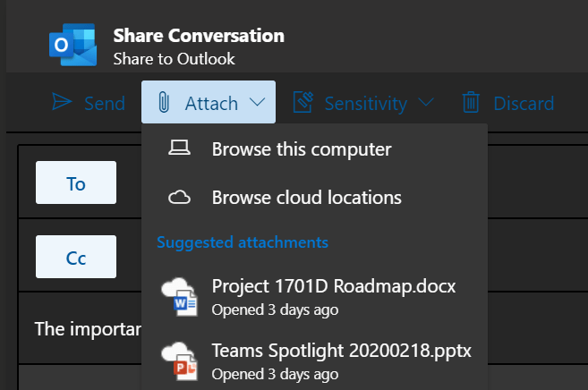Choose Browse cloud locations
Viewport: 588px width, 390px height.
(306, 198)
